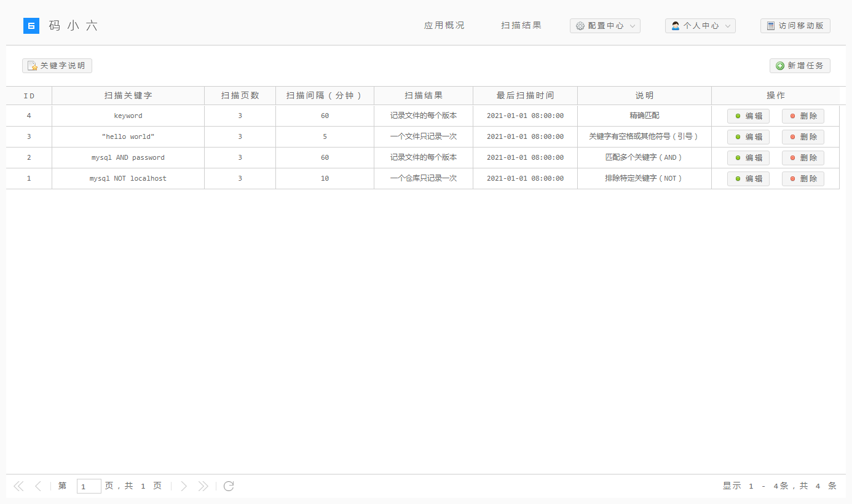Click the 一个文件只记录一次 cell
852x504 pixels.
tap(424, 136)
